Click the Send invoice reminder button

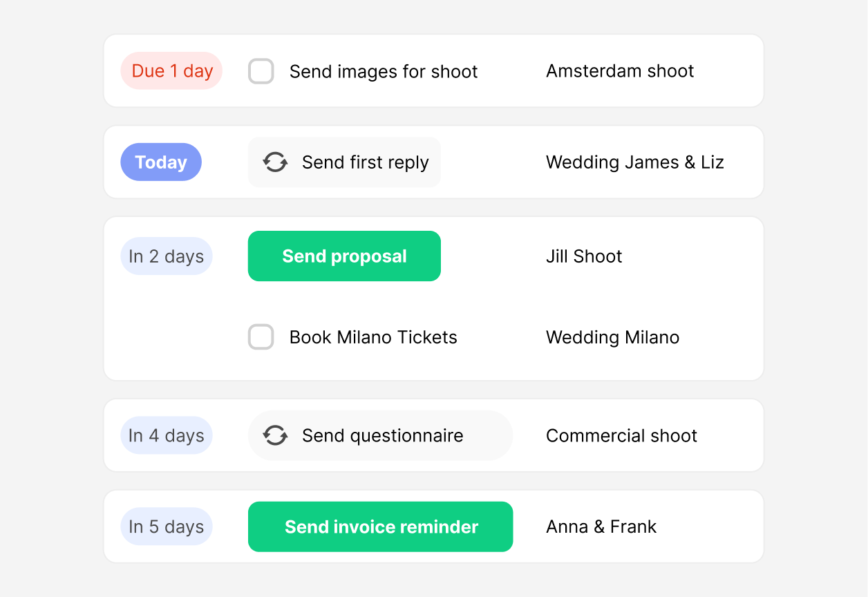[x=380, y=527]
